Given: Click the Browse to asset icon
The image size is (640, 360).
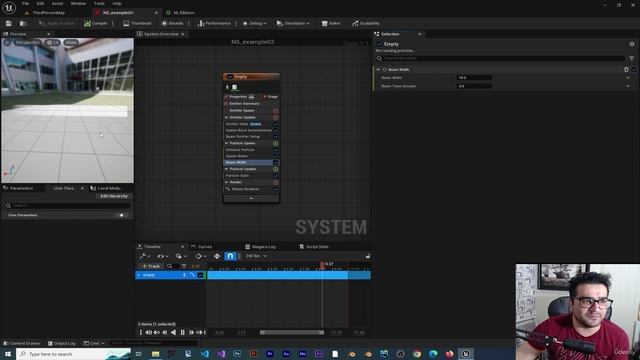Looking at the screenshot, I should [23, 23].
